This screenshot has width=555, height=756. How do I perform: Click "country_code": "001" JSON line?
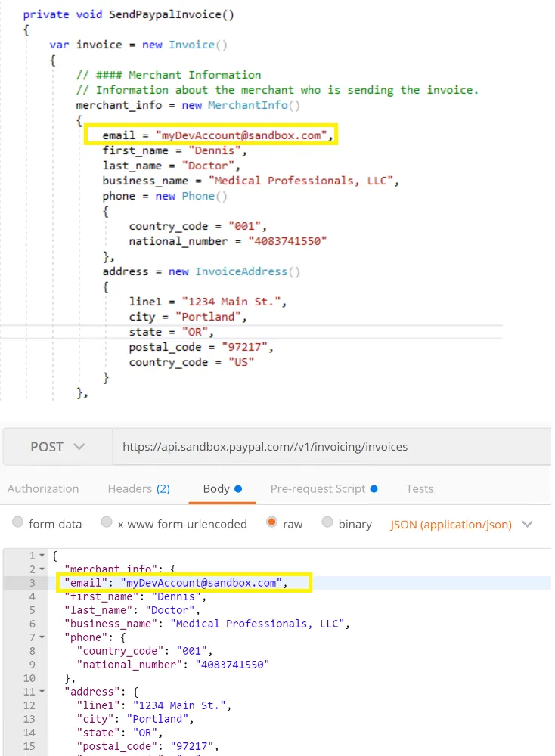144,651
